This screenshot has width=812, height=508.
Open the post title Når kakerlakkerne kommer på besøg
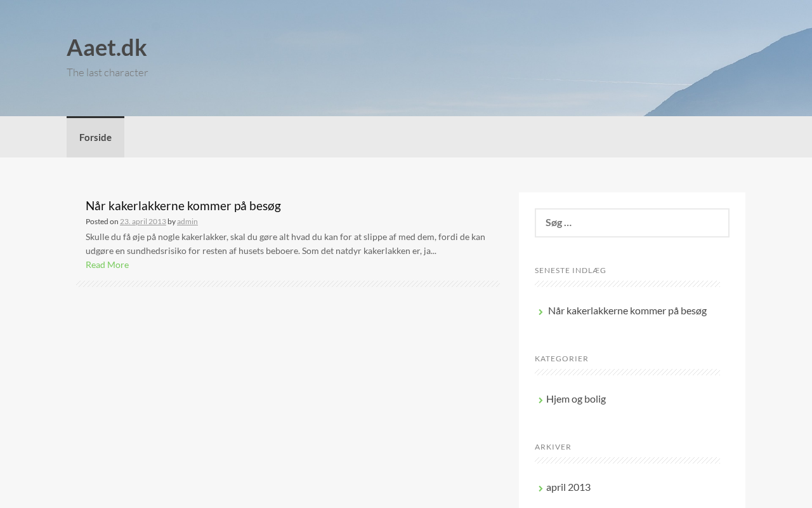(x=183, y=206)
